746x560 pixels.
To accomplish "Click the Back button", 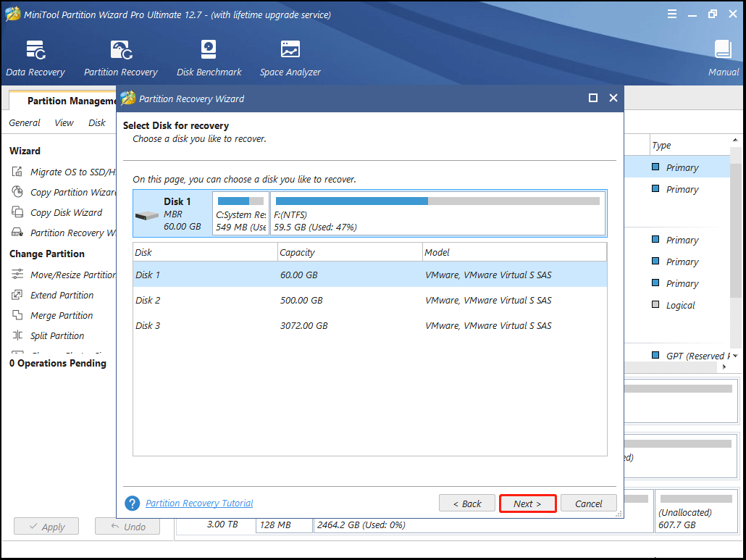I will pos(466,503).
